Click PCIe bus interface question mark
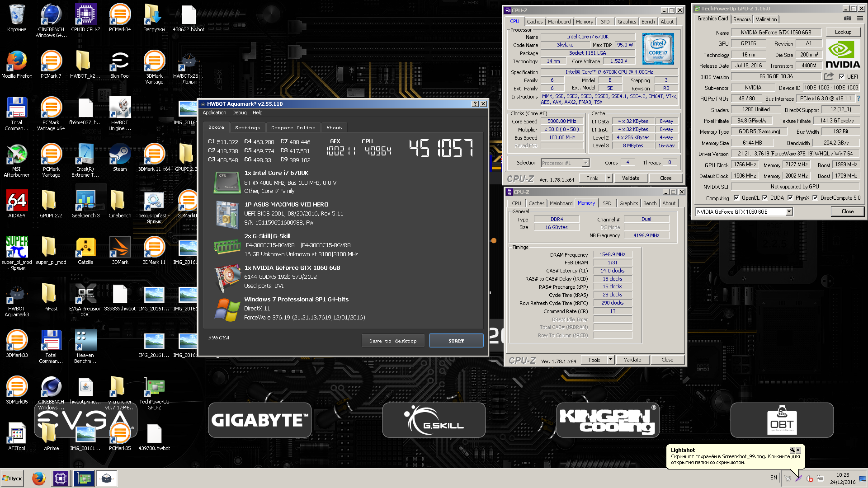The height and width of the screenshot is (488, 868). pos(859,99)
